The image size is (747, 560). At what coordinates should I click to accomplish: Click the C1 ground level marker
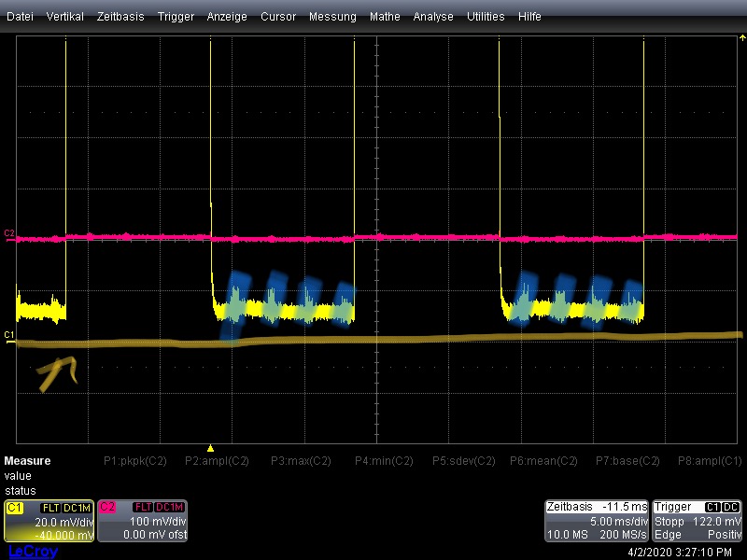(9, 336)
